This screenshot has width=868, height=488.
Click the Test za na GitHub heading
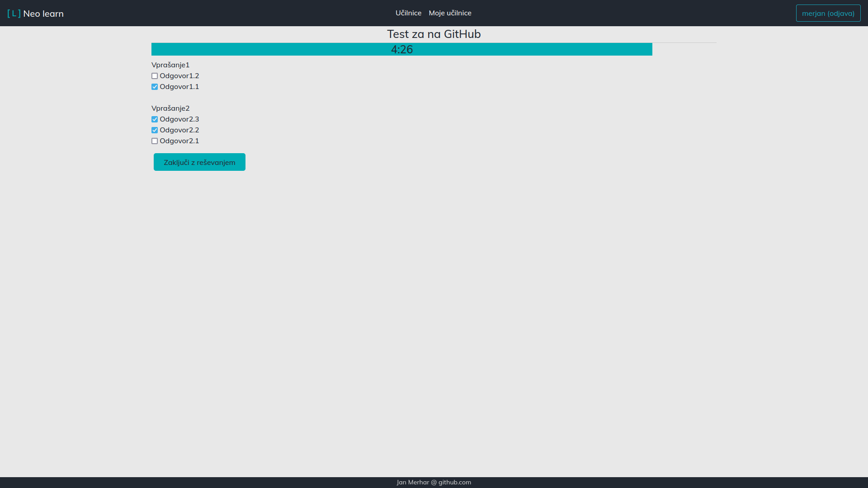(434, 34)
